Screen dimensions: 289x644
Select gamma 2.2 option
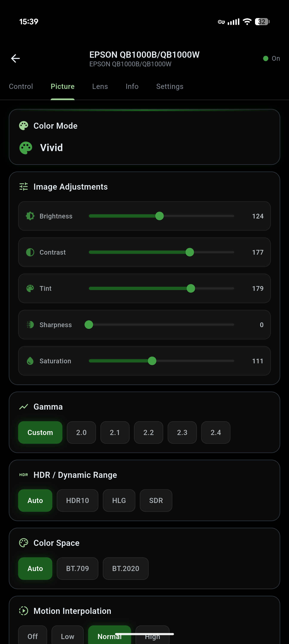[x=148, y=432]
